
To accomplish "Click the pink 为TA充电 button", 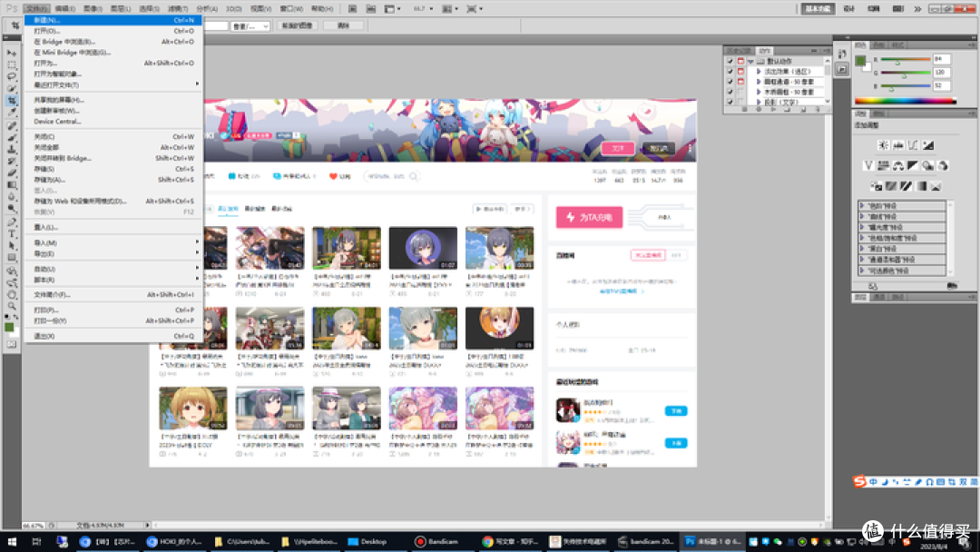I will 590,217.
